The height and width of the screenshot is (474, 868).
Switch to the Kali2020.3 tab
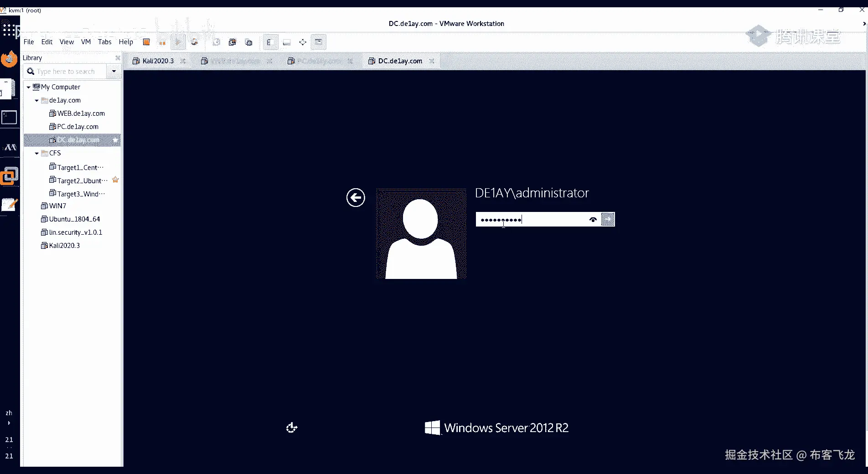(158, 61)
